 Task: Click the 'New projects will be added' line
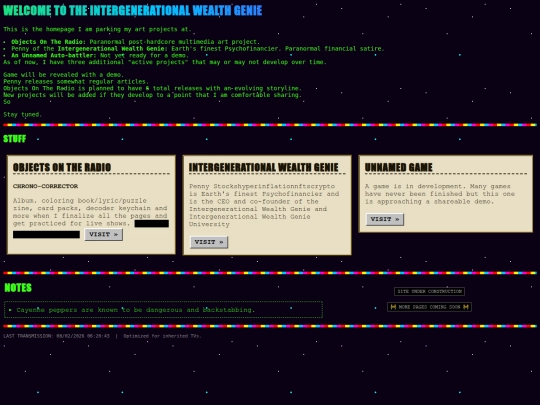tap(153, 95)
